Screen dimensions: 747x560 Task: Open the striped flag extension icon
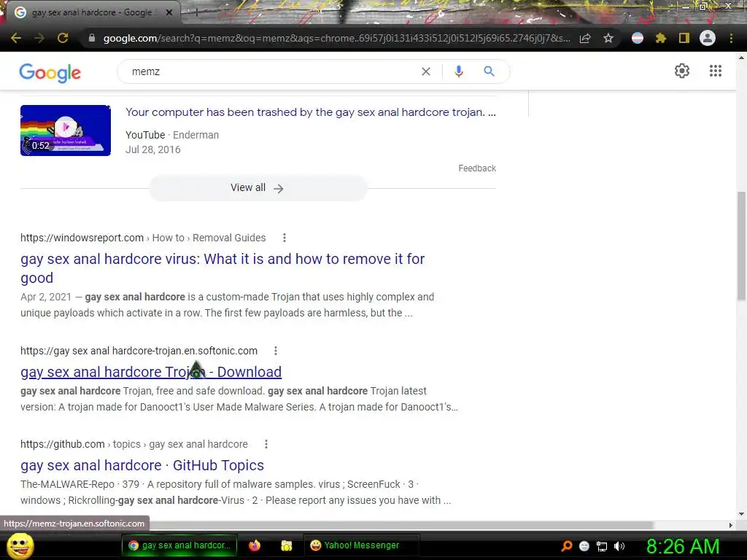pyautogui.click(x=638, y=38)
